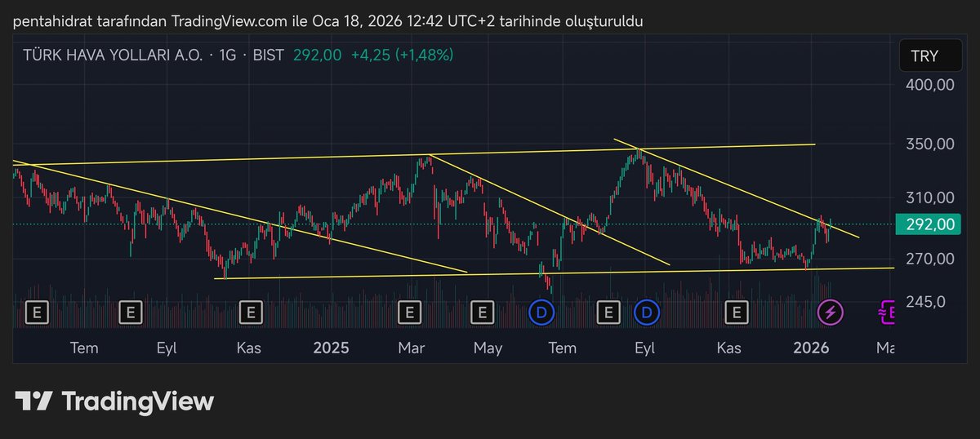Click the purple lightning bolt event icon
This screenshot has width=980, height=439.
coord(831,311)
